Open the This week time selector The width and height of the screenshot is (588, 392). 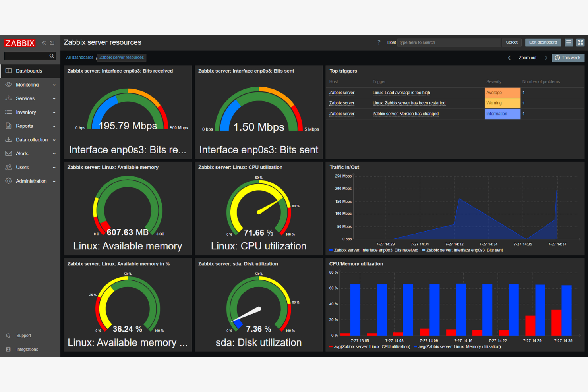568,58
